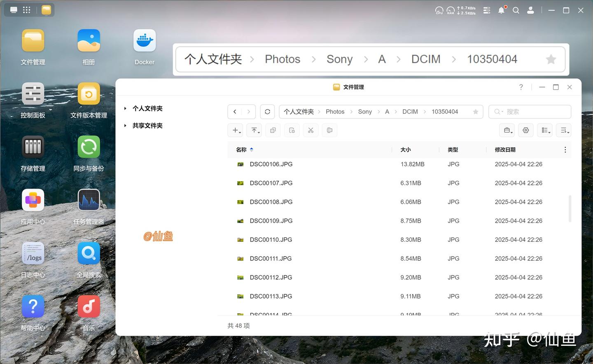Click the Paste icon in the file toolbar
This screenshot has width=593, height=364.
(292, 130)
